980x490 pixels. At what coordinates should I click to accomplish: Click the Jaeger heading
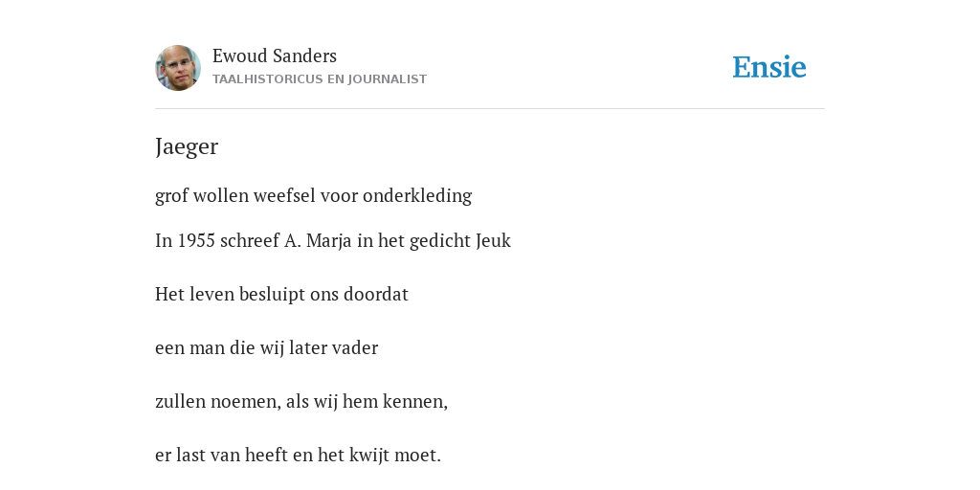[187, 146]
